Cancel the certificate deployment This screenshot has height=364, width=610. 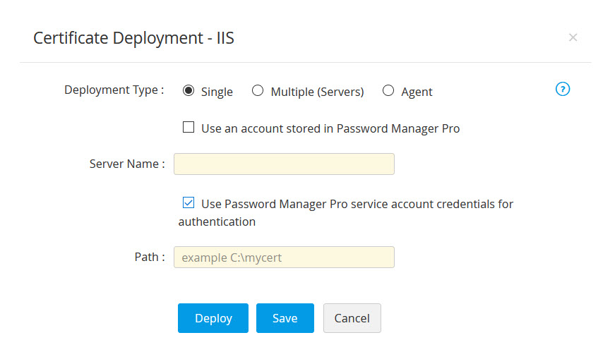[x=352, y=318]
